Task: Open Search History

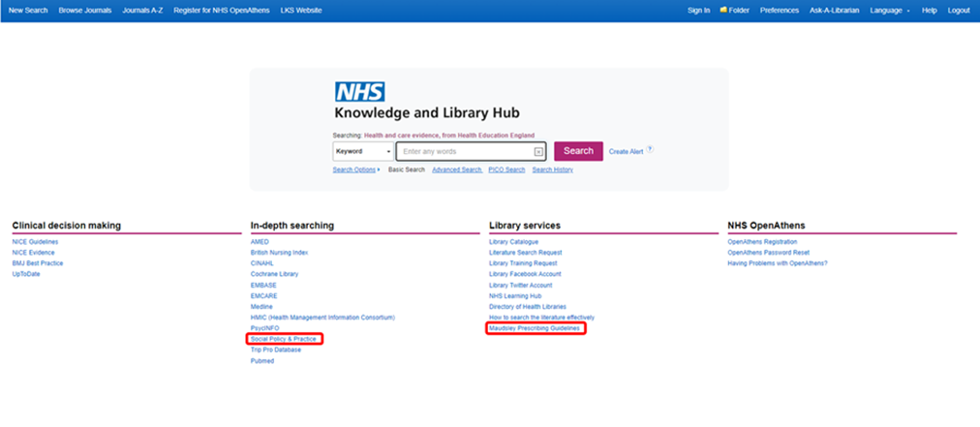Action: coord(553,169)
